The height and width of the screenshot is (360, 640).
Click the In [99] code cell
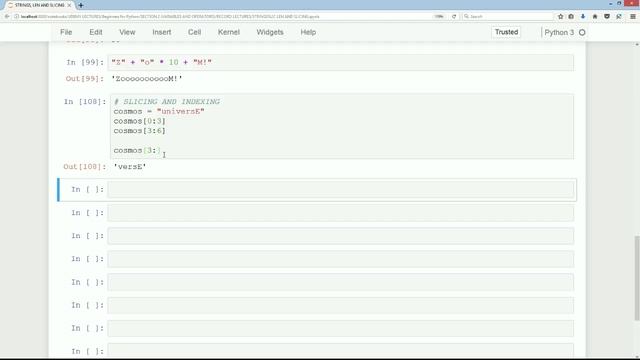340,62
